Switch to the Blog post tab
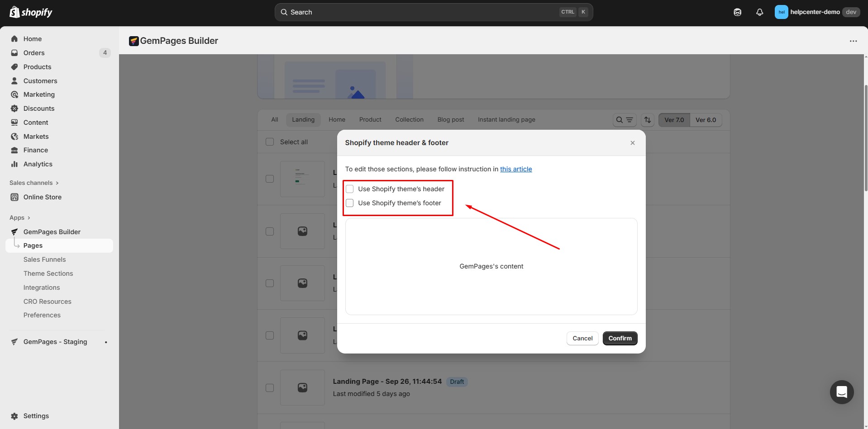This screenshot has height=429, width=868. coord(451,119)
